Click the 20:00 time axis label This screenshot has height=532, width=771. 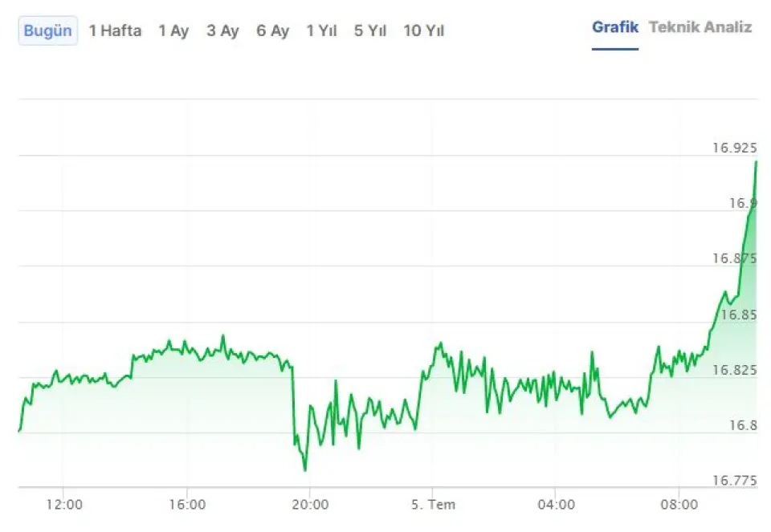310,505
